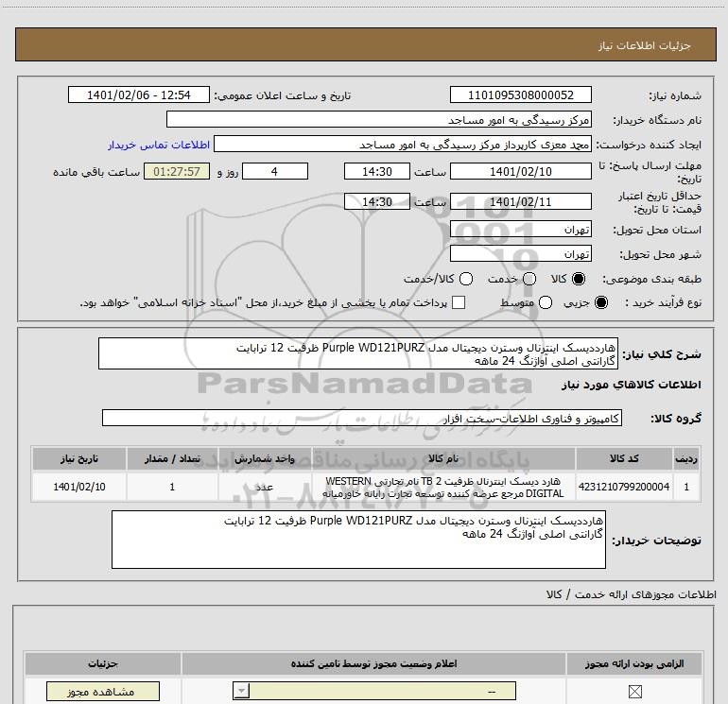This screenshot has height=704, width=728.
Task: Select the خدمت radio button
Action: (x=529, y=279)
